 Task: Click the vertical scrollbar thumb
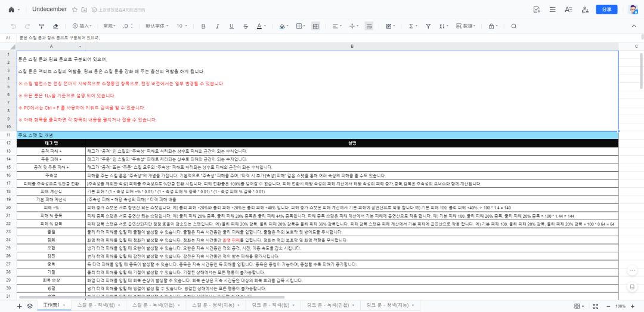pos(641,71)
